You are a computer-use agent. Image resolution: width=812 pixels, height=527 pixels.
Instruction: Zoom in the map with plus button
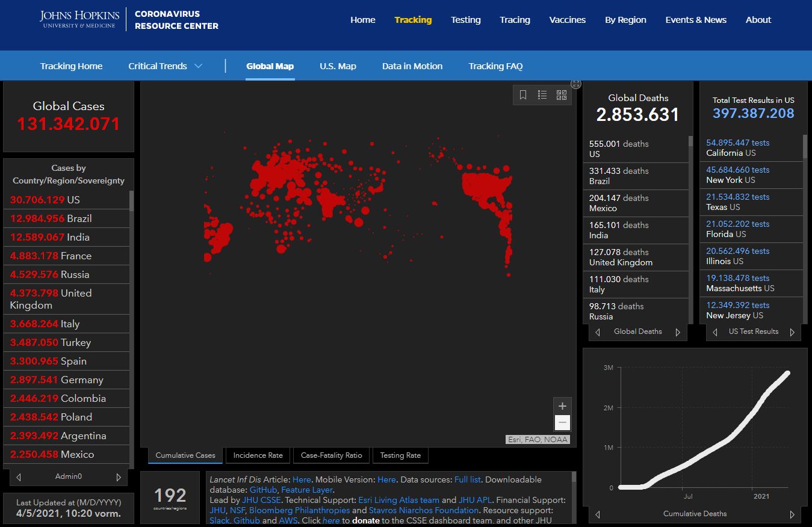click(x=562, y=406)
